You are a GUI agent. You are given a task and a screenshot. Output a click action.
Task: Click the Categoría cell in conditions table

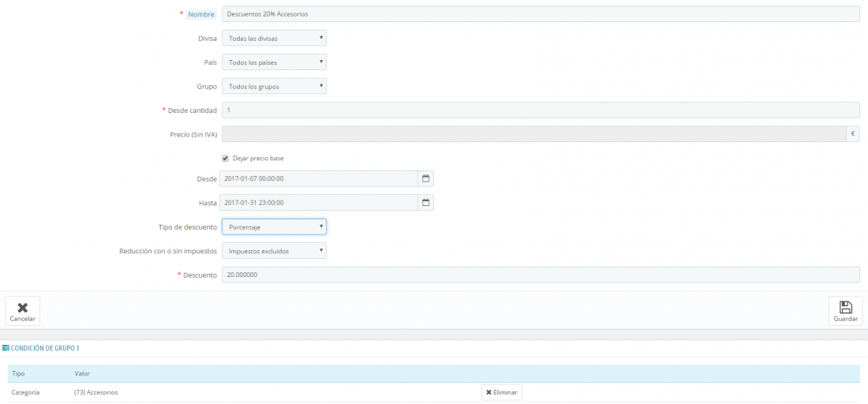pyautogui.click(x=25, y=392)
